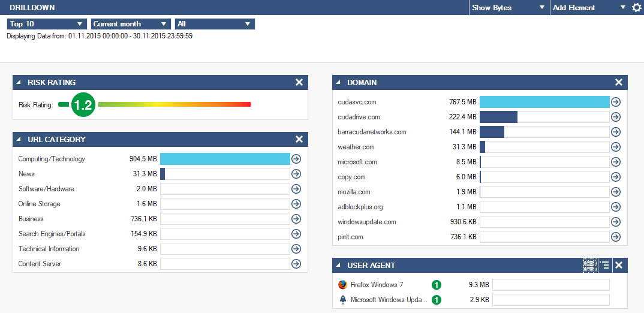Image resolution: width=644 pixels, height=313 pixels.
Task: Click Firefox icon in User Agent
Action: coord(342,285)
